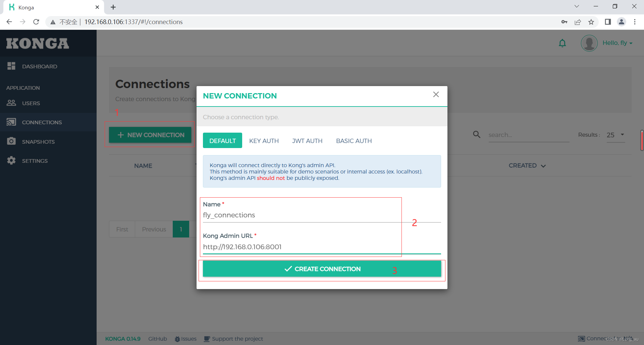
Task: Click the search magnifier icon
Action: tap(477, 135)
